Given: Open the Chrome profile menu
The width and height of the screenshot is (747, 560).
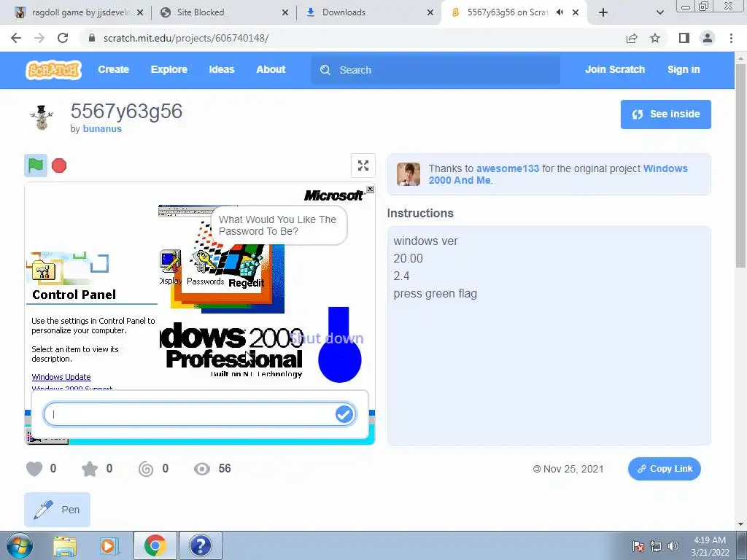Looking at the screenshot, I should click(708, 38).
